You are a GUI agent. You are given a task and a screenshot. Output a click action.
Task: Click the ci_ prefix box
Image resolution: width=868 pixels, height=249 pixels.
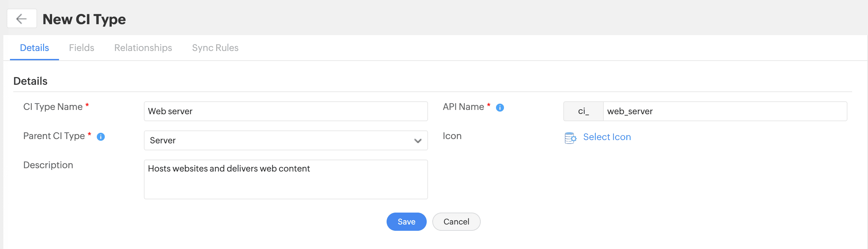[583, 111]
